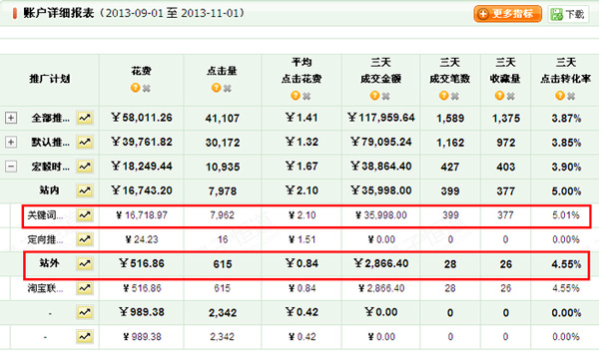The height and width of the screenshot is (364, 599).
Task: Expand the 默认推 plan row
Action: coord(11,142)
